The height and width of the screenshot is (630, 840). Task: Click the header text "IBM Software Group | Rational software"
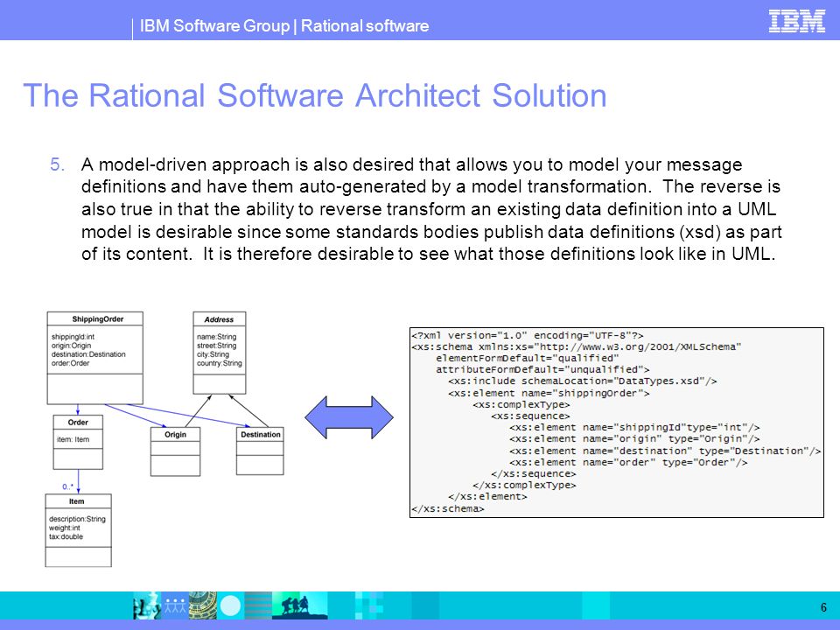click(284, 25)
